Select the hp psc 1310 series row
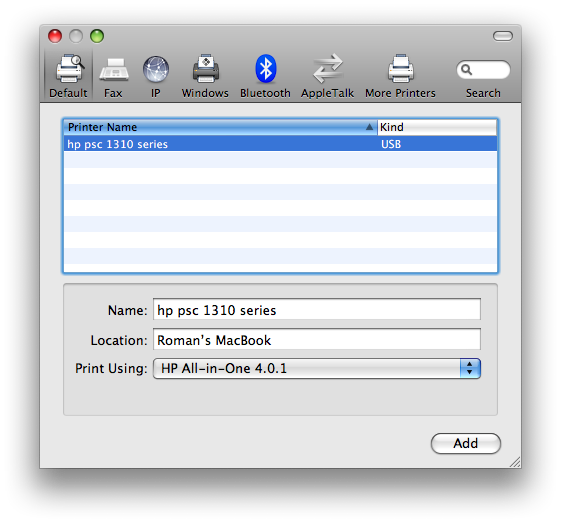Image resolution: width=561 pixels, height=523 pixels. [x=280, y=144]
